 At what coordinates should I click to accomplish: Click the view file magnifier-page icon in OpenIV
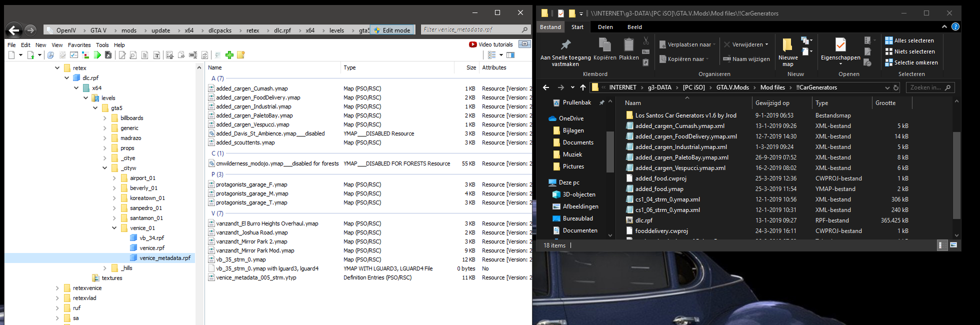click(x=133, y=55)
